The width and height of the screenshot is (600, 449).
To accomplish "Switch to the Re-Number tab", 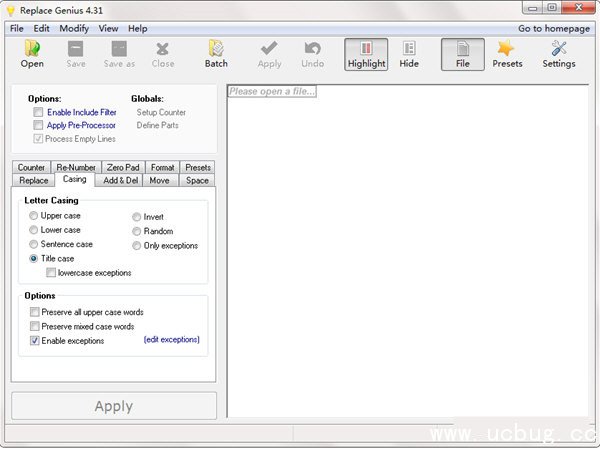I will point(75,167).
